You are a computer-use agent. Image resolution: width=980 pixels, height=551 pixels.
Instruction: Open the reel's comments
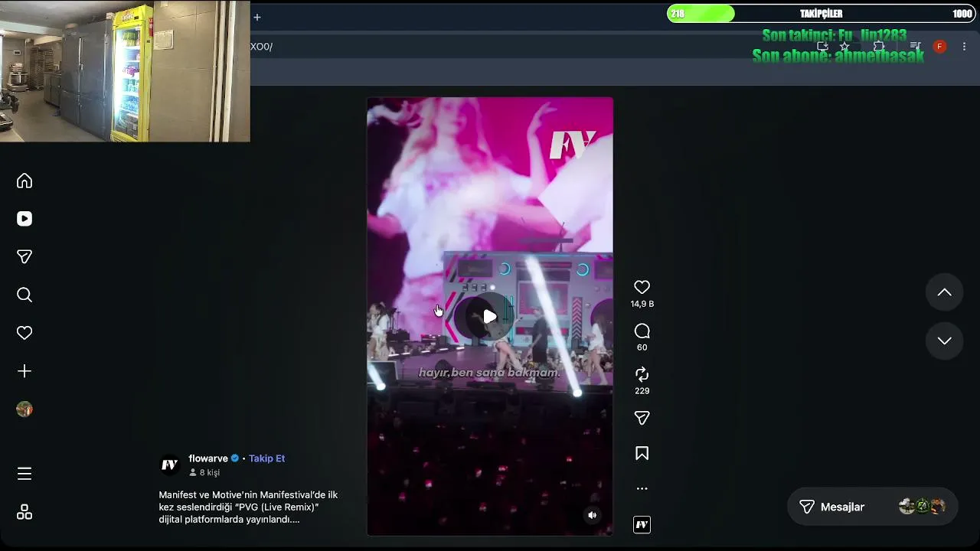click(642, 331)
